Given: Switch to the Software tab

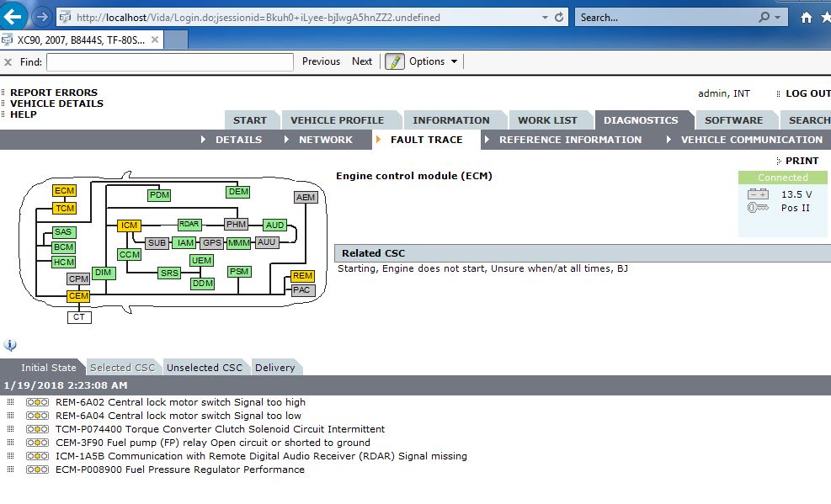Looking at the screenshot, I should (x=733, y=120).
